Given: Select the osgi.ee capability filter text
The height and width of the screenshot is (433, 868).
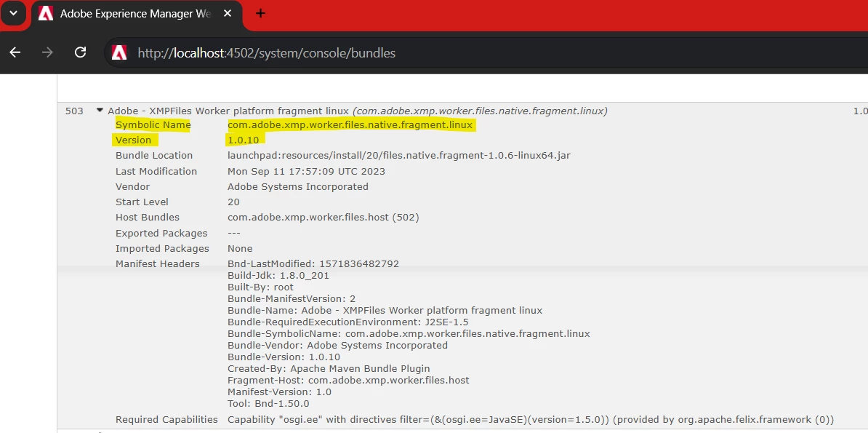Looking at the screenshot, I should point(530,420).
